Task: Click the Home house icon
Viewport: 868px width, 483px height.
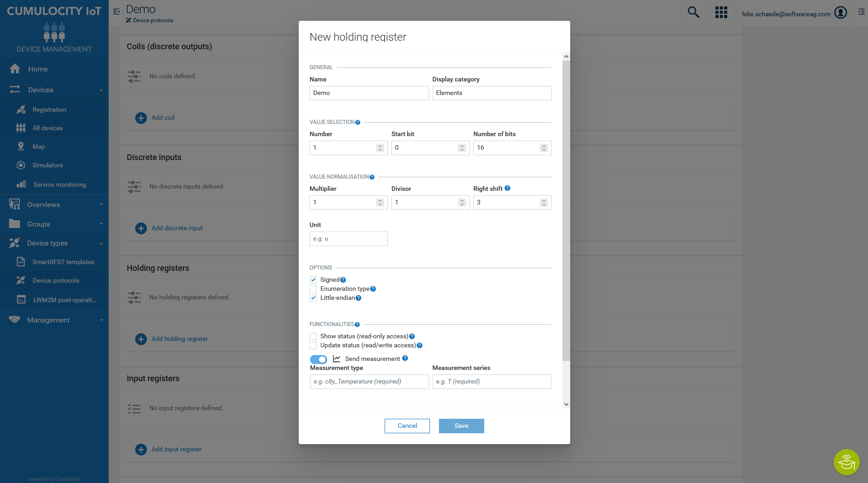Action: point(15,69)
